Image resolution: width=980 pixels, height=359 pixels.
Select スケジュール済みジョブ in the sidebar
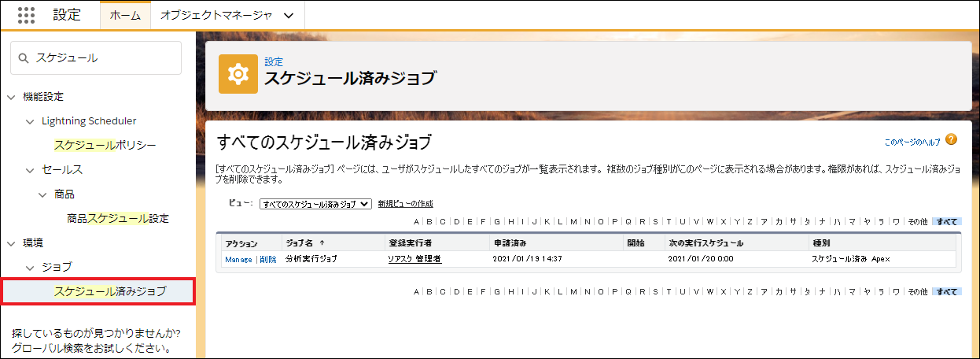(110, 291)
